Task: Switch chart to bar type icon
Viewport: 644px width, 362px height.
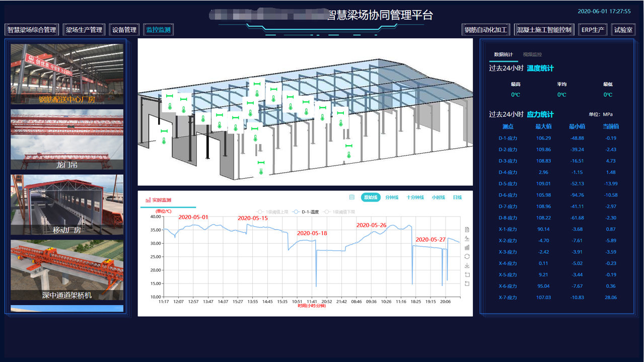Action: pos(467,248)
